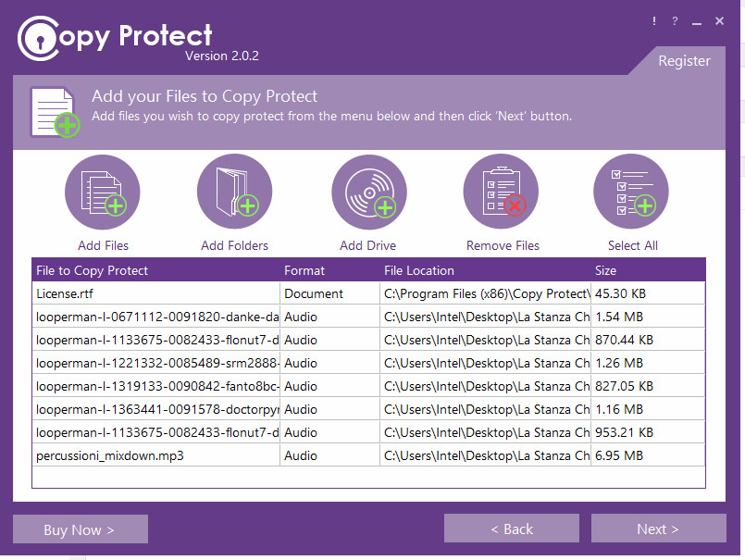Click the Remove Files clipboard icon
Screen dimensions: 745x560
(501, 192)
